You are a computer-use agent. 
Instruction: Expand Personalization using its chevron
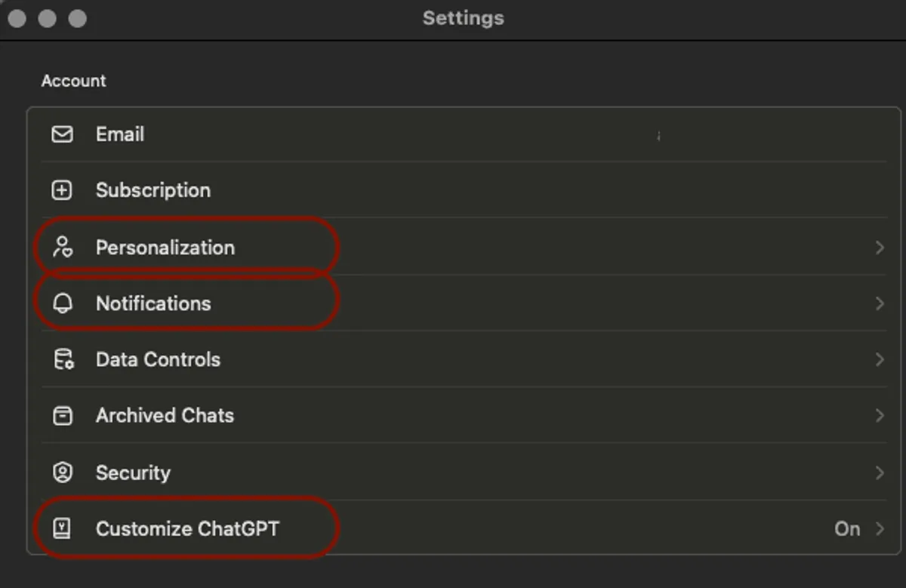pos(880,248)
